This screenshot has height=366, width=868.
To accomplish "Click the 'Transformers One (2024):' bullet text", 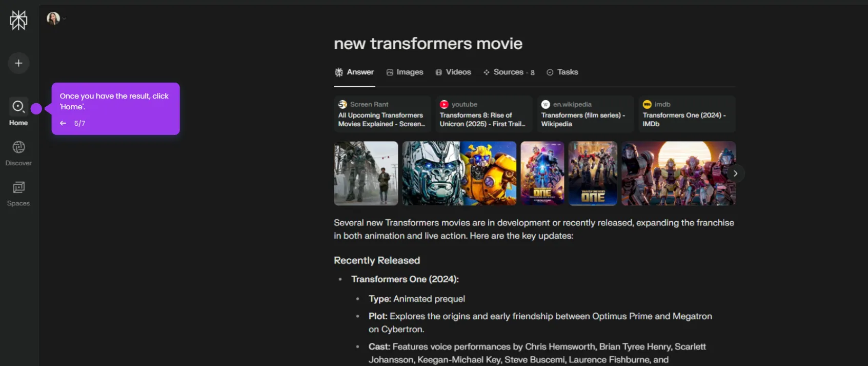I will click(405, 279).
